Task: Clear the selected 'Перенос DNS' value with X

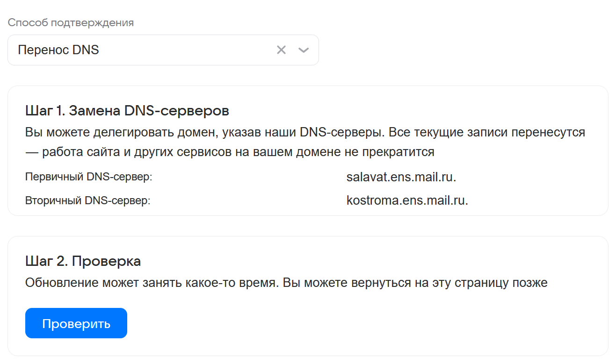Action: click(281, 50)
